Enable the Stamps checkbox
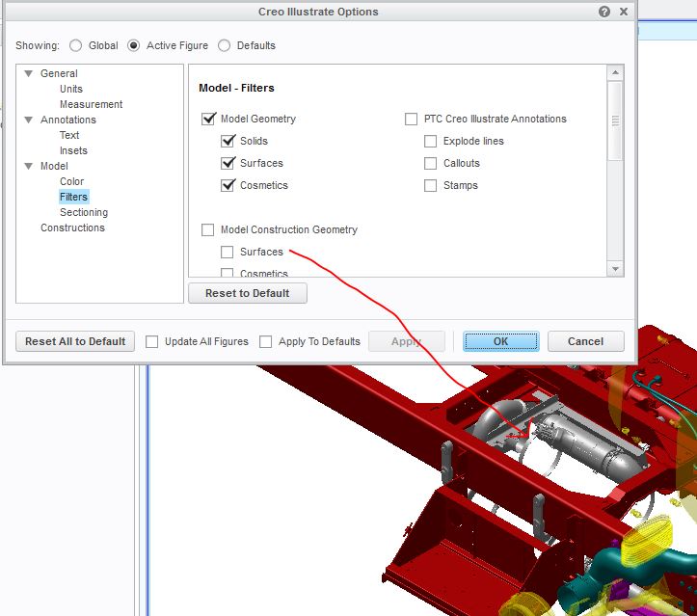Screen dimensions: 697x616 tap(430, 185)
